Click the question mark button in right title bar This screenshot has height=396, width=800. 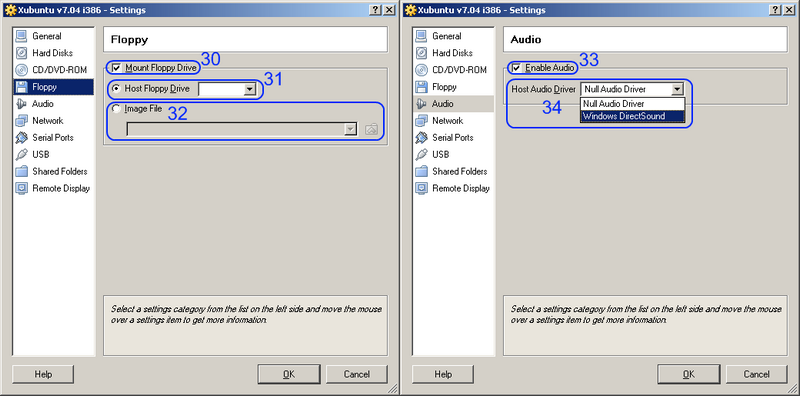[x=775, y=10]
